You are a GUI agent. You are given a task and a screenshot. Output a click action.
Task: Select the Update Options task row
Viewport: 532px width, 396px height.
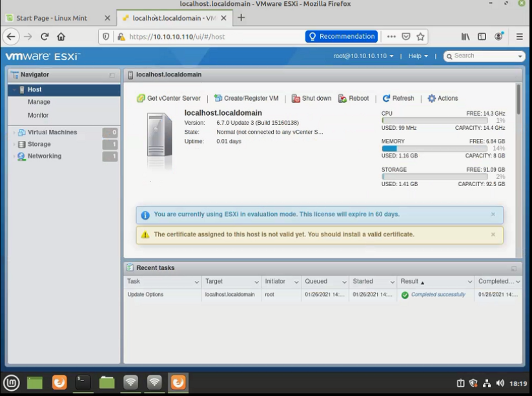click(323, 295)
